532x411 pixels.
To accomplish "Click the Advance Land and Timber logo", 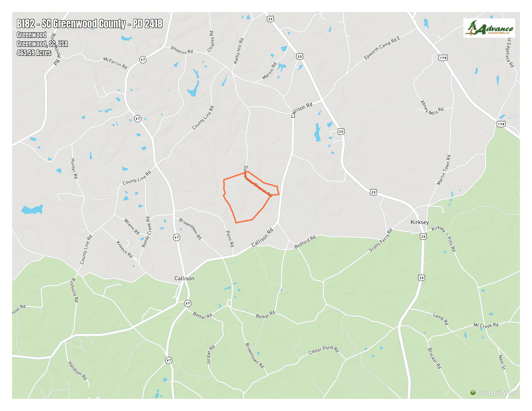I will coord(489,28).
